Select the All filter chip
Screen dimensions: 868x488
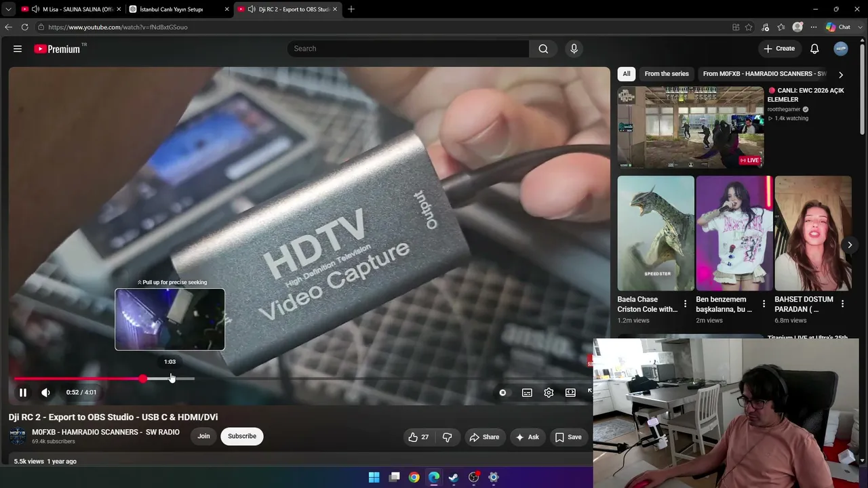click(x=627, y=74)
